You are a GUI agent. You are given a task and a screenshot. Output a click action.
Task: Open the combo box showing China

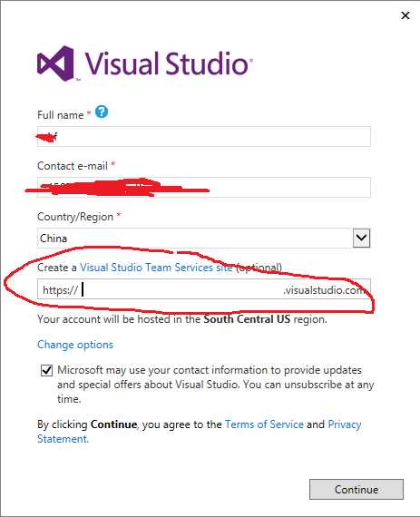pos(203,238)
